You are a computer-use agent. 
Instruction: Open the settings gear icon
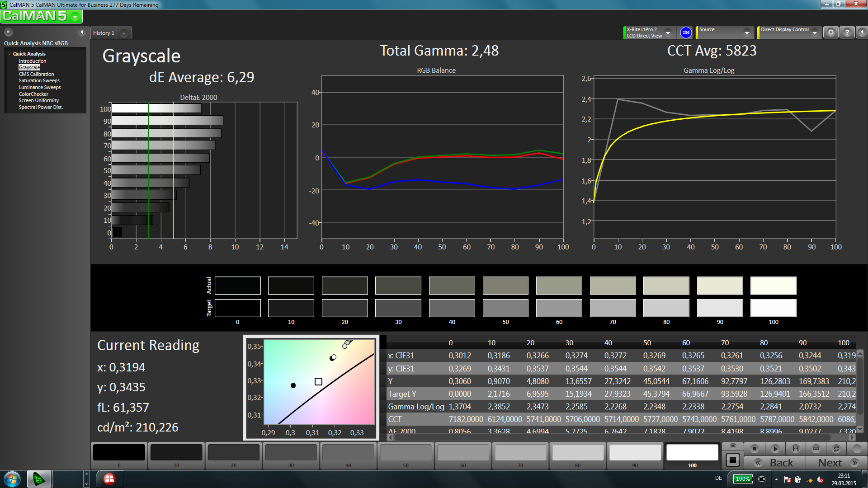(x=830, y=33)
